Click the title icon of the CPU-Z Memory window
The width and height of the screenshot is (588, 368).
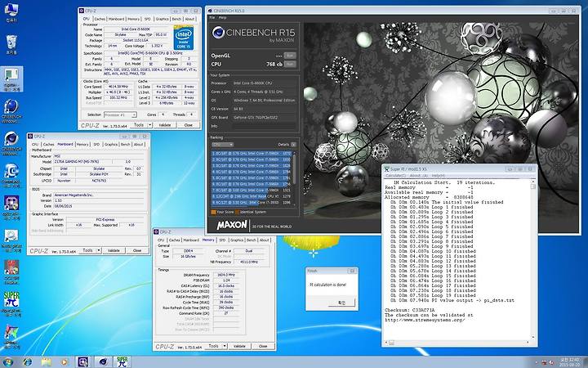point(156,231)
